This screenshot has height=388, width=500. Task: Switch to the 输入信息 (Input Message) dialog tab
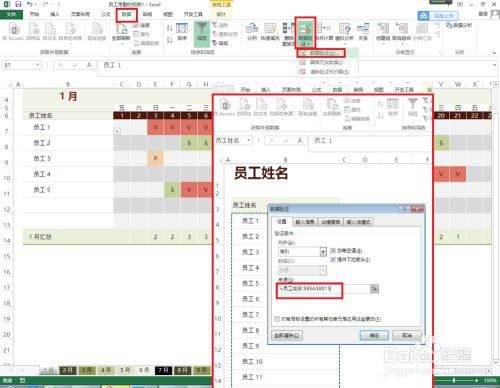305,222
